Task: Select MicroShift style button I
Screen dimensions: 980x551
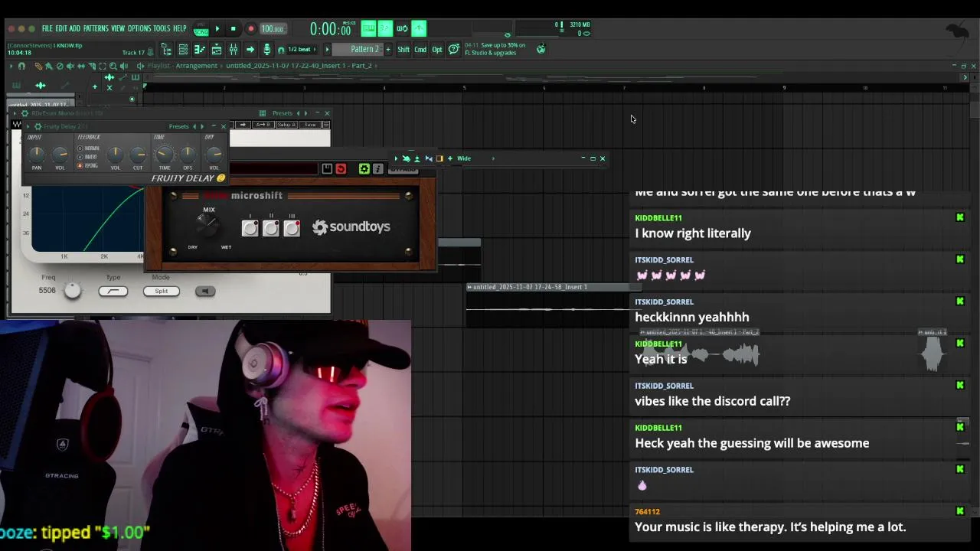Action: click(x=250, y=228)
